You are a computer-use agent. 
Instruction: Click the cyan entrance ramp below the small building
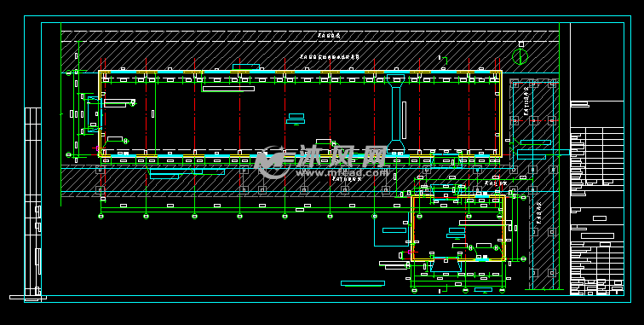point(446,265)
